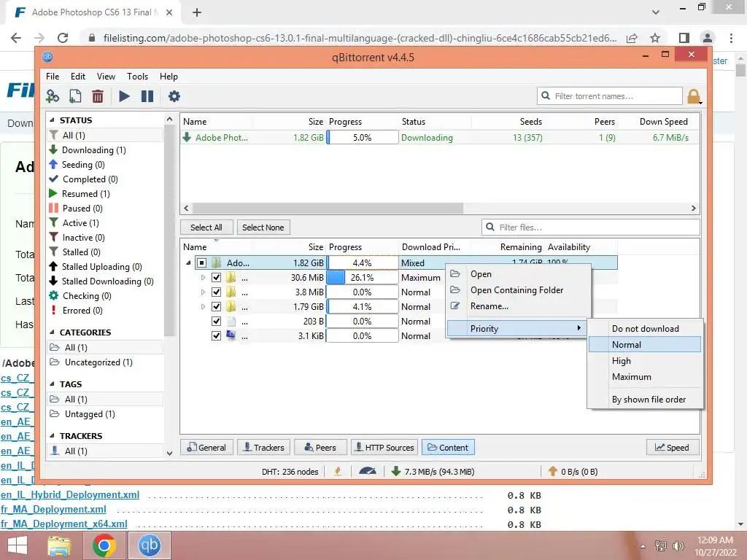Click the Select All button
Screen dimensions: 747x560
point(206,227)
